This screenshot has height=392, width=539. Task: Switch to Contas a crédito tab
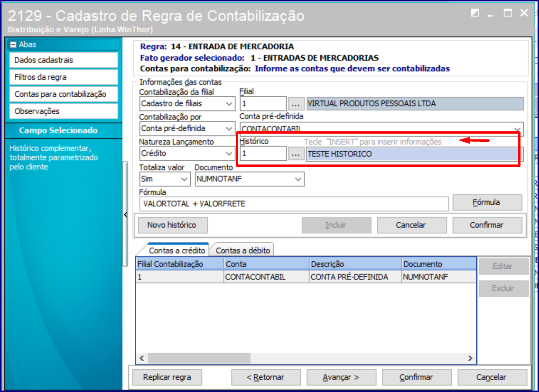tap(177, 250)
